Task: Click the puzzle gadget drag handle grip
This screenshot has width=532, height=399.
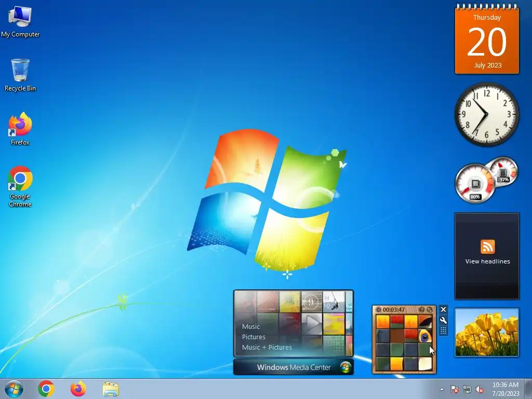Action: [443, 330]
